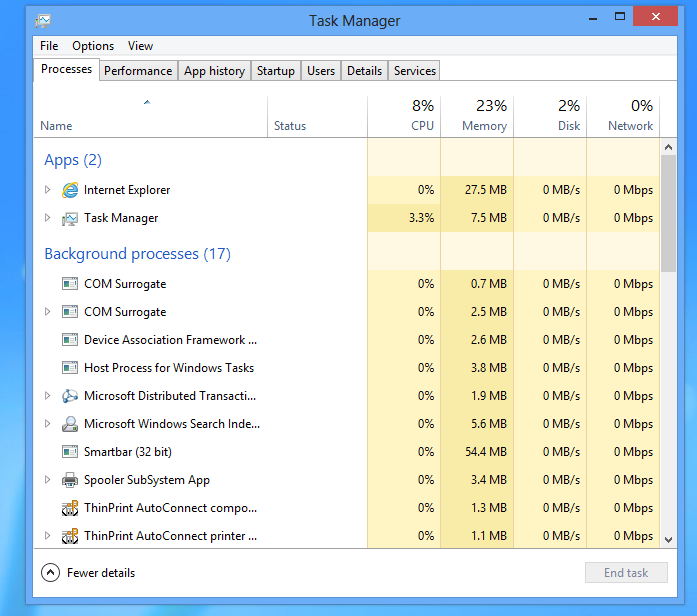The width and height of the screenshot is (697, 616).
Task: Open the File menu
Action: (x=49, y=46)
